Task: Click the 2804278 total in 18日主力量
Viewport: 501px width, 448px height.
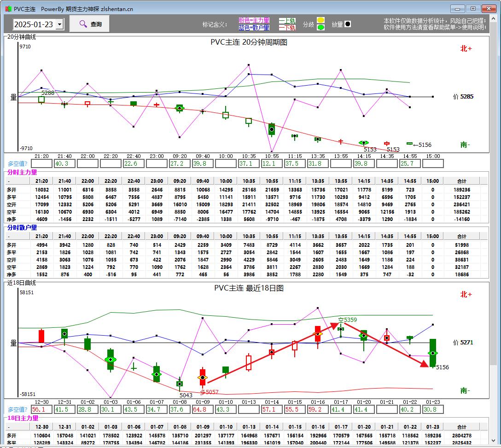Action: (462, 436)
